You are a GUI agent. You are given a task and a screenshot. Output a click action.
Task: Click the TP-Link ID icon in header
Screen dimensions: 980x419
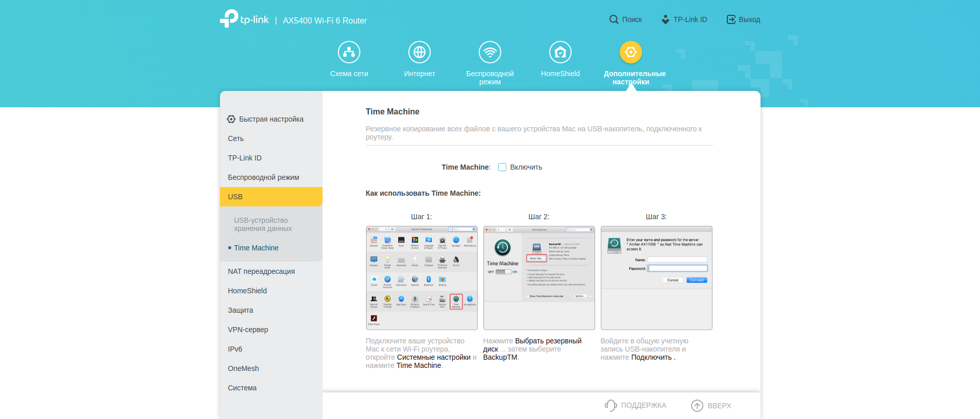pos(665,19)
